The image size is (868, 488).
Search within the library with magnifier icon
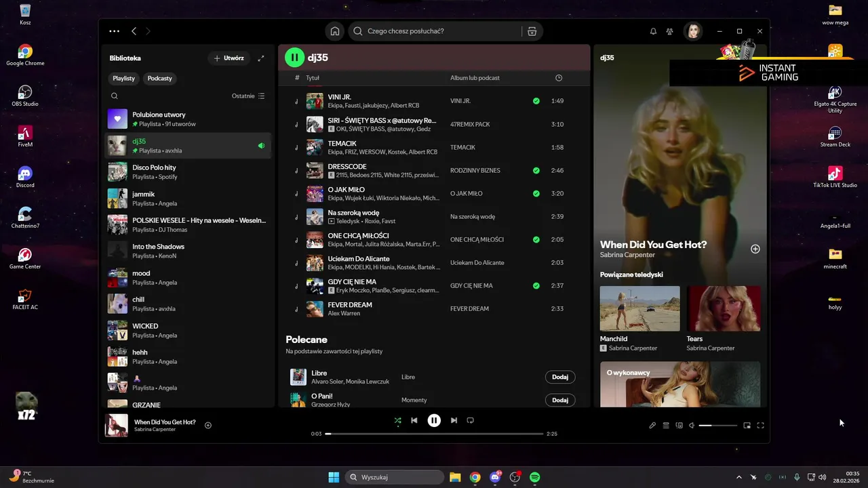point(115,96)
